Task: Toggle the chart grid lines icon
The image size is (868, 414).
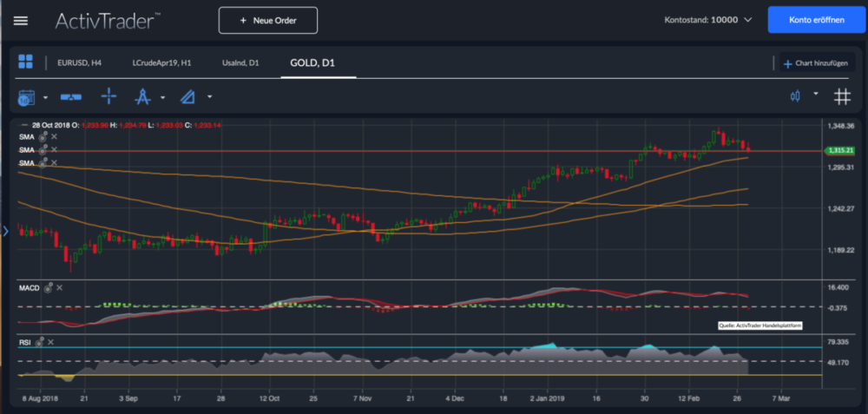Action: pos(843,97)
